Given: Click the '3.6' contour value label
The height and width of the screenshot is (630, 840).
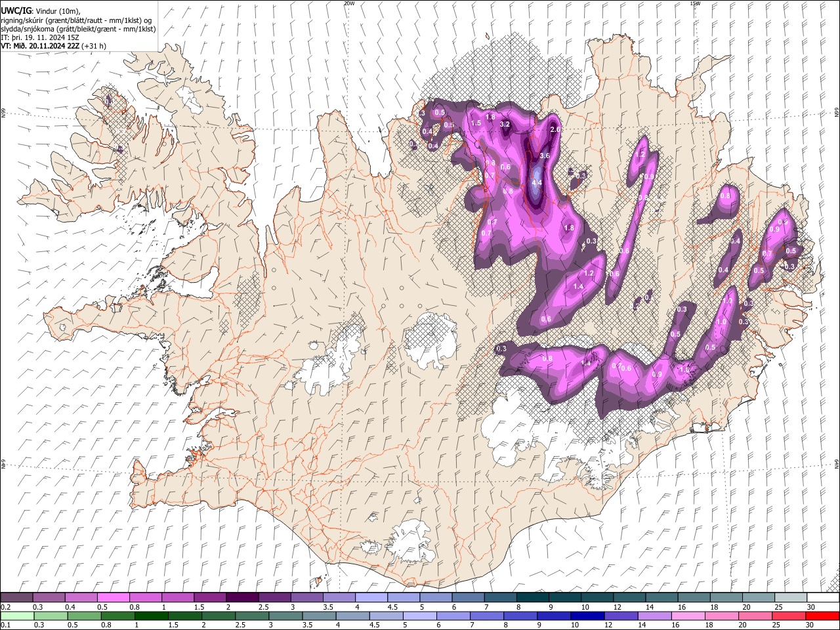Looking at the screenshot, I should [544, 156].
